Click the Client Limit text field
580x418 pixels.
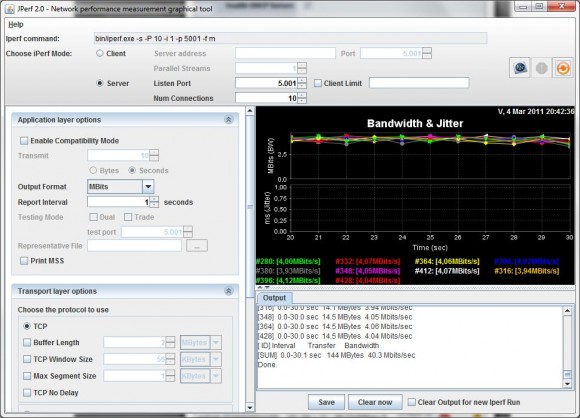coord(419,83)
